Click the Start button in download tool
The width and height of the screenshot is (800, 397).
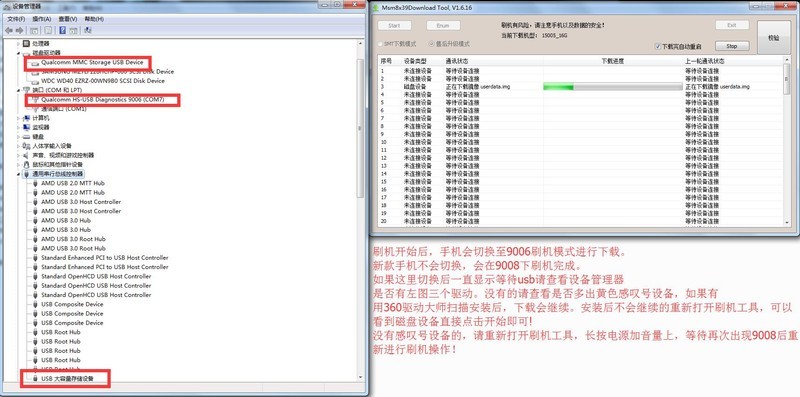coord(394,26)
